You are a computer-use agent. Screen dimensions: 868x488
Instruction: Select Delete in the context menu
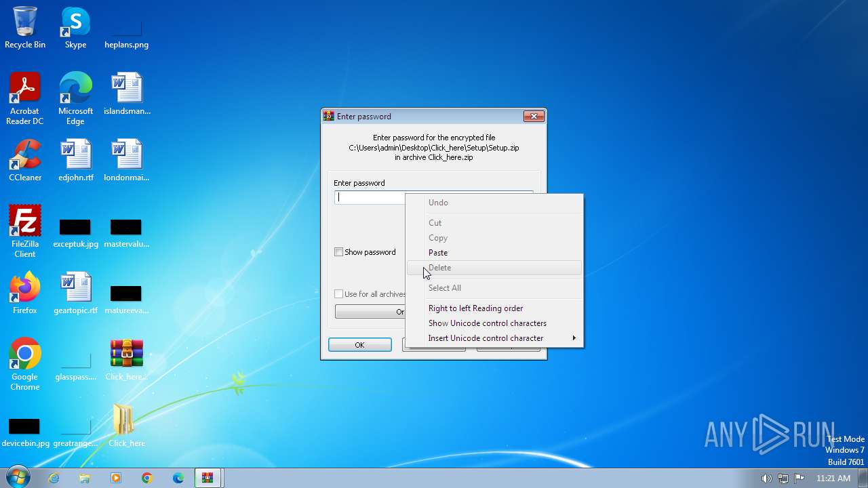(495, 268)
